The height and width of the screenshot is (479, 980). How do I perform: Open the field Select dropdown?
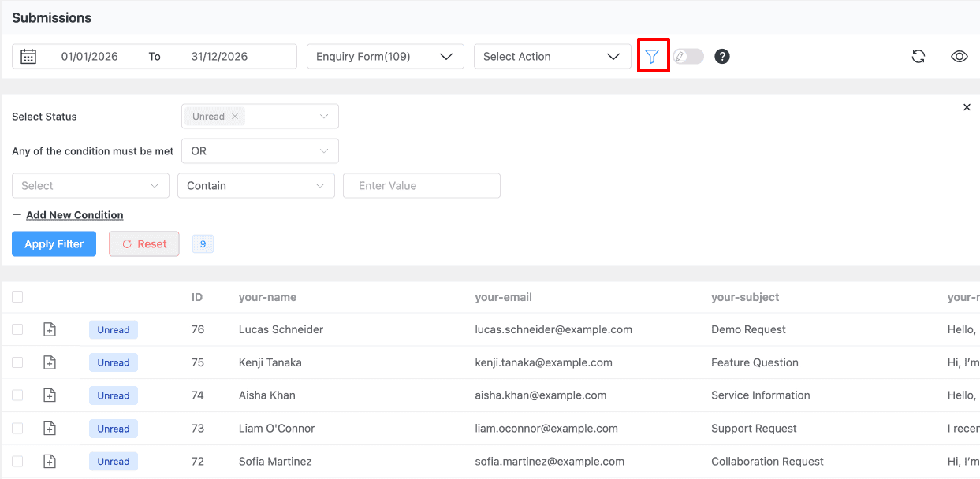tap(91, 186)
